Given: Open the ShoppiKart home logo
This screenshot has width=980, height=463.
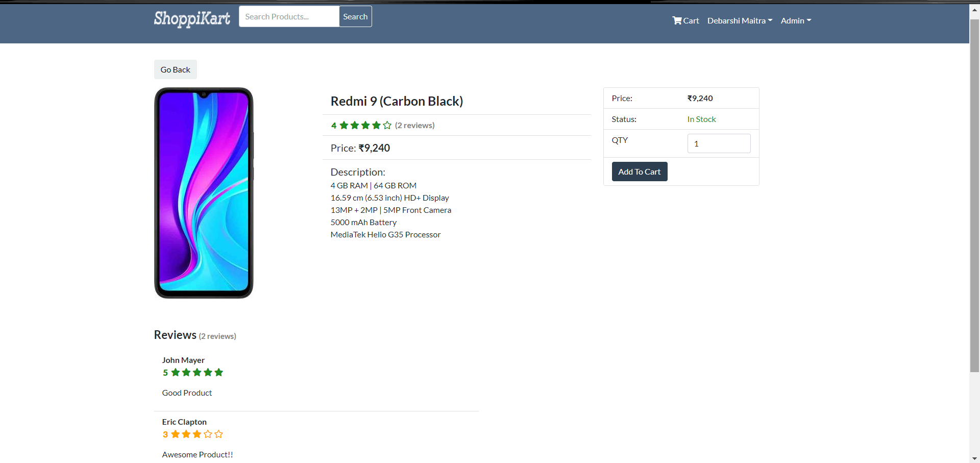Looking at the screenshot, I should [192, 18].
